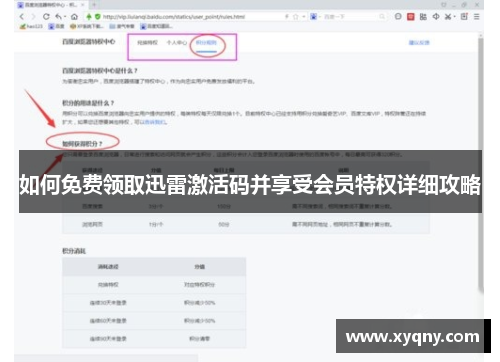Open the dropdown beside the undo arrow
This screenshot has height=362, width=500.
tap(65, 17)
